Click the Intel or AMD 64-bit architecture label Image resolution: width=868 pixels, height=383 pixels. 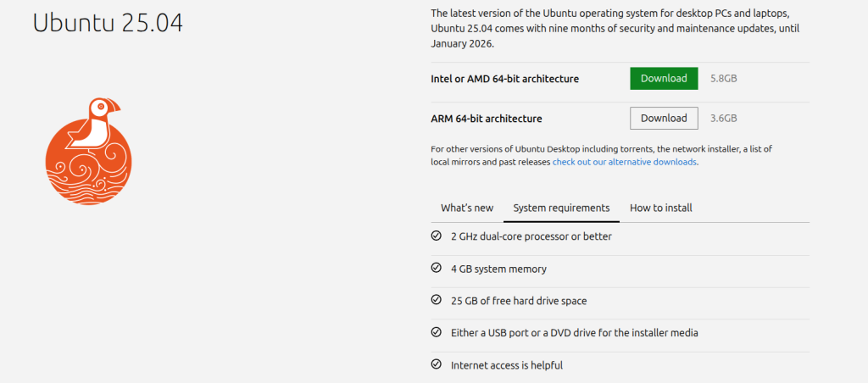click(505, 79)
